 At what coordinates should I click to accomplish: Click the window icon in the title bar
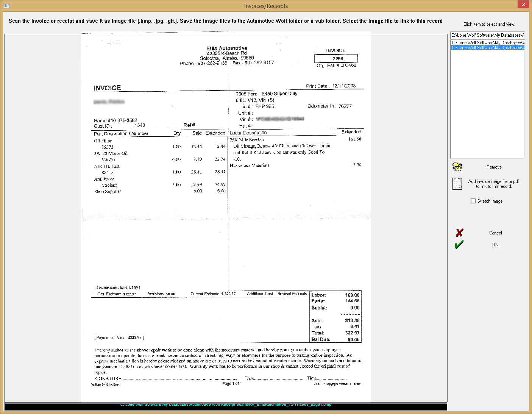[x=6, y=6]
